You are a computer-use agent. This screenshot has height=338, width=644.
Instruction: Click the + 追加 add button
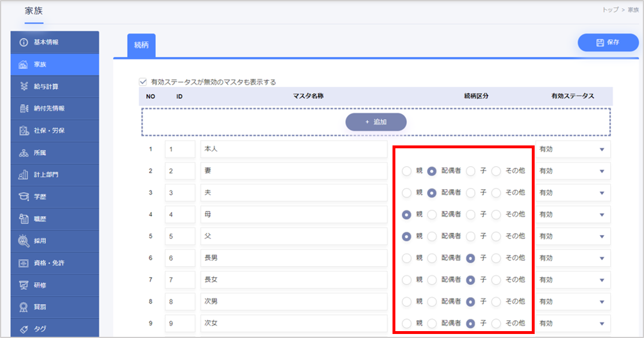pos(376,122)
